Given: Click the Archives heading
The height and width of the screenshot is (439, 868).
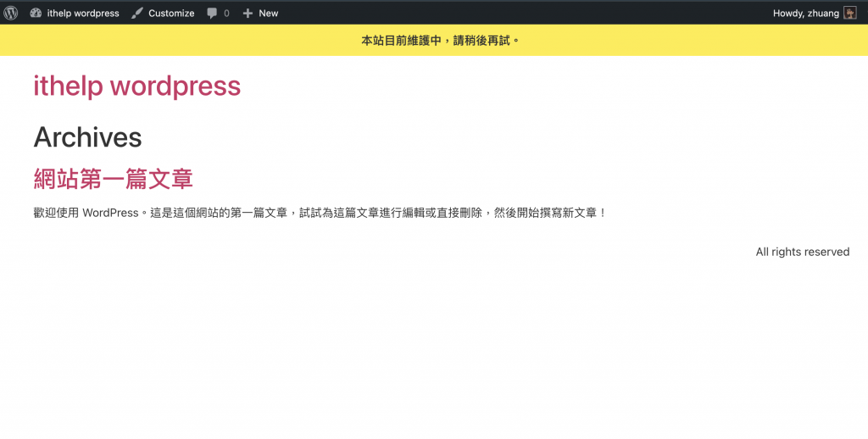Looking at the screenshot, I should point(87,137).
